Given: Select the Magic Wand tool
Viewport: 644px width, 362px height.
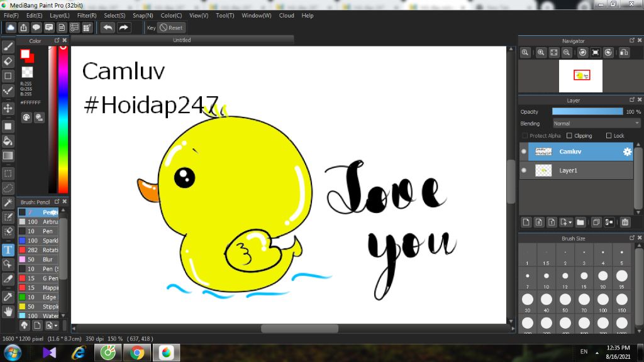Looking at the screenshot, I should tap(8, 203).
